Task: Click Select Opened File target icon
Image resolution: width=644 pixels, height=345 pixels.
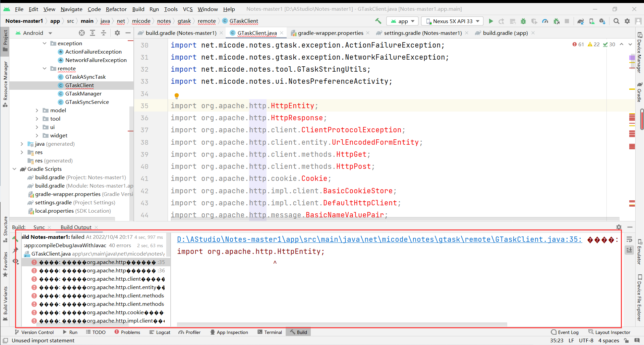Action: [82, 33]
